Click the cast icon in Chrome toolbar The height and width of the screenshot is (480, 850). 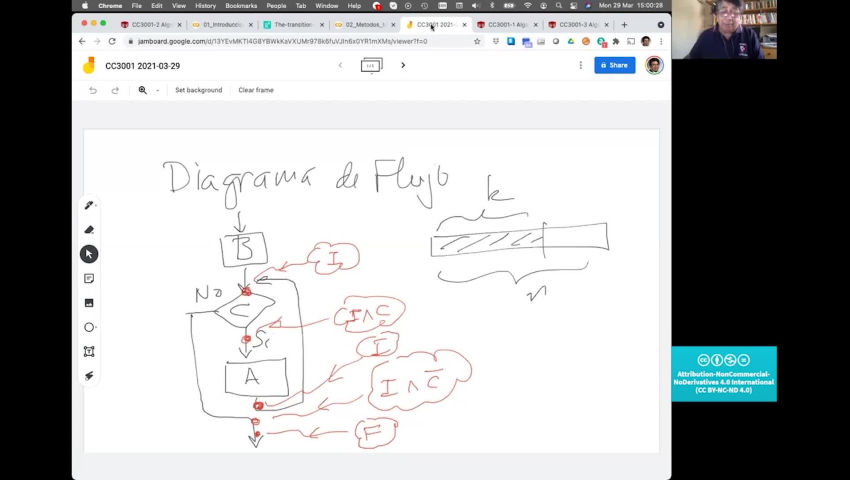[631, 41]
